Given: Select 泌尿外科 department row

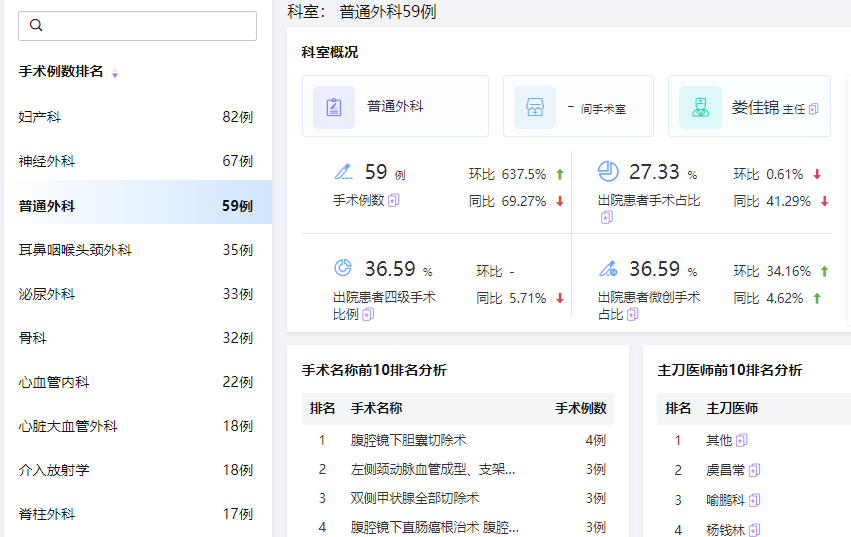Looking at the screenshot, I should click(136, 294).
